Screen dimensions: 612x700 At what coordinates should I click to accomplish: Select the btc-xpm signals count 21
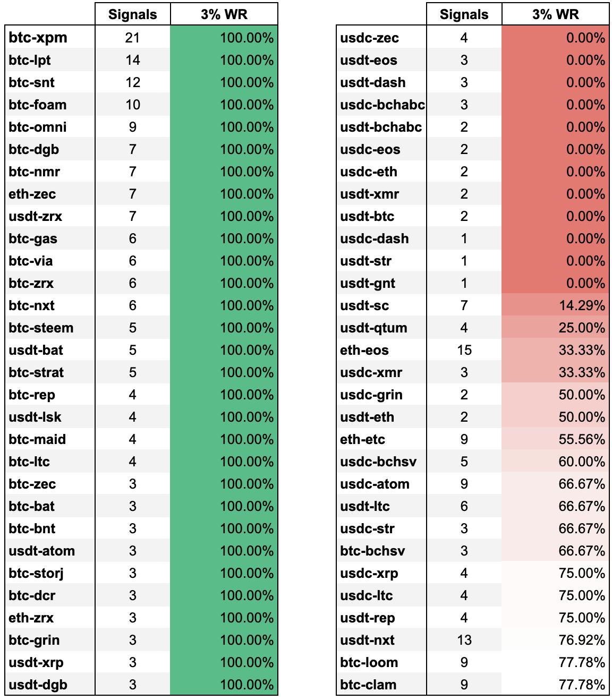coord(132,38)
